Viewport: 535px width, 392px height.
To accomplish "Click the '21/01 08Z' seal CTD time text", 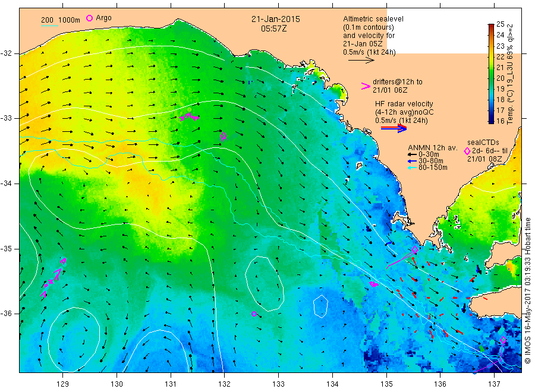I will click(484, 159).
